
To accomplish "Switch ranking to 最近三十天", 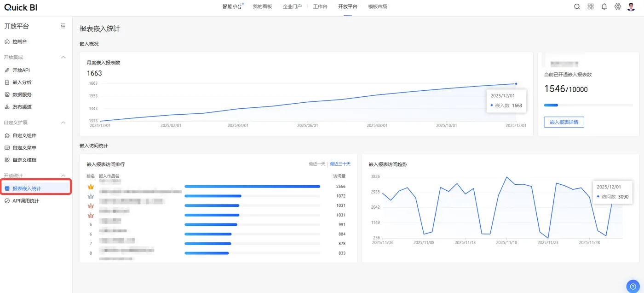I will [x=340, y=164].
